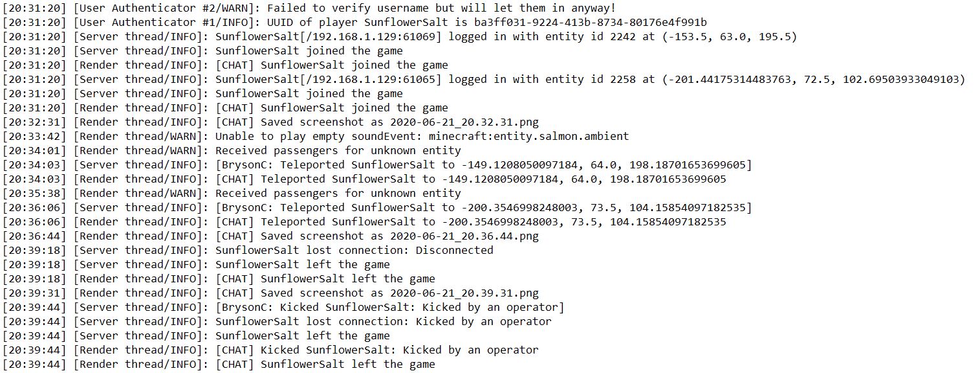The width and height of the screenshot is (980, 373).
Task: Click the coordinates (-153.5, 63.0, 195.5)
Action: tap(730, 36)
